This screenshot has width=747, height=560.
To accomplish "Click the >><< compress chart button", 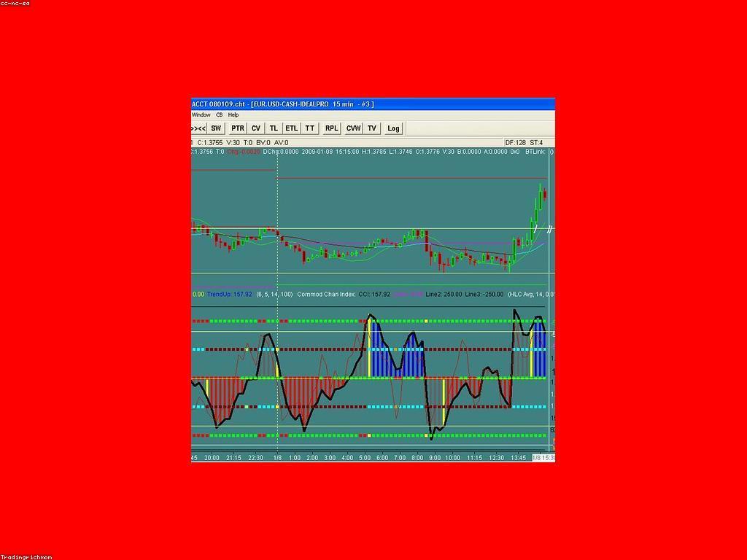I will click(198, 128).
